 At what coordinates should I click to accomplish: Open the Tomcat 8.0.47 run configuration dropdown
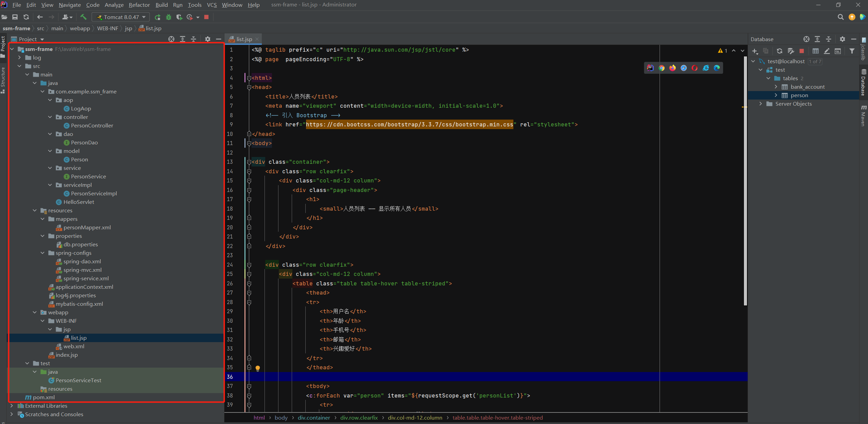121,17
